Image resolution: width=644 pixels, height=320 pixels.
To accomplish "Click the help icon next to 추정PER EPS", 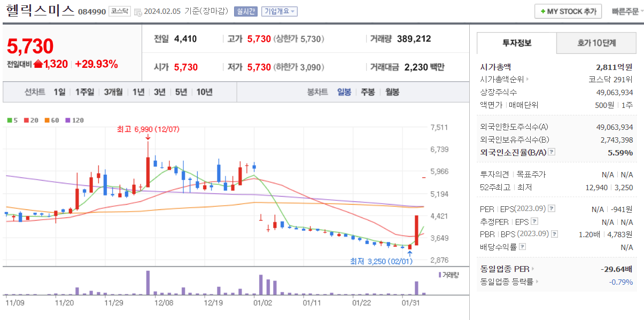I will (x=534, y=222).
